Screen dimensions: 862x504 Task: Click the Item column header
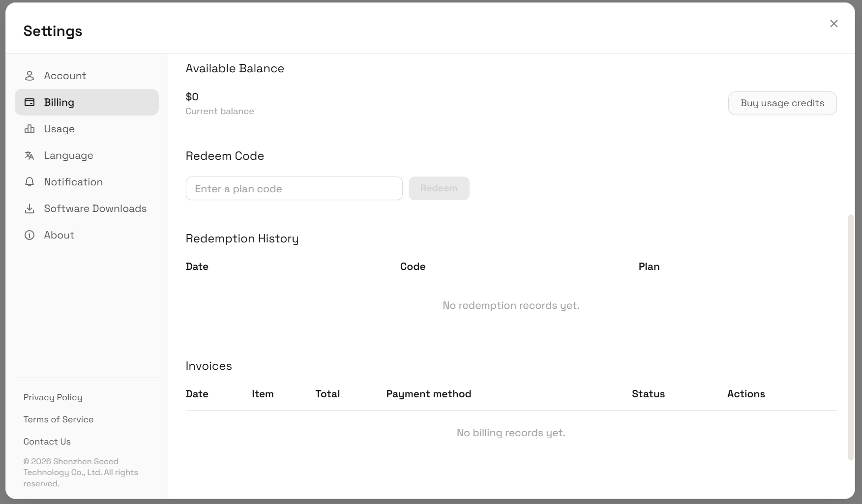[263, 394]
